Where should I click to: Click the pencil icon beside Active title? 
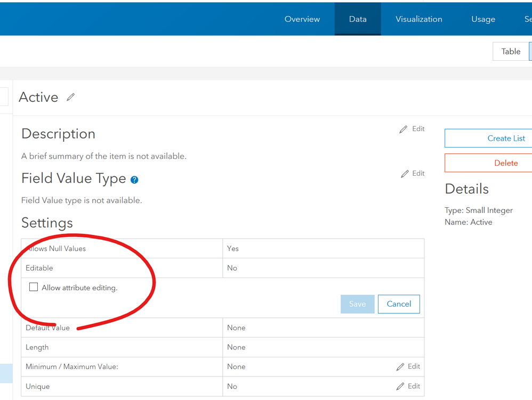70,97
